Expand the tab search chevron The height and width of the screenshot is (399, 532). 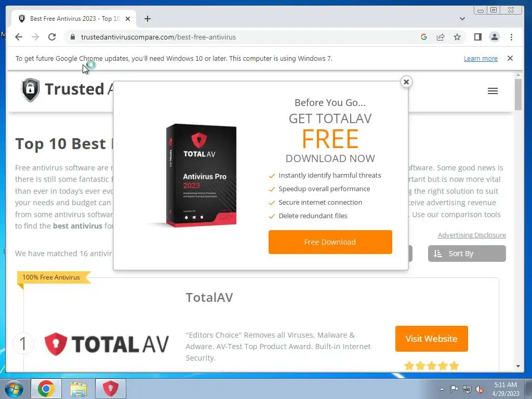462,19
